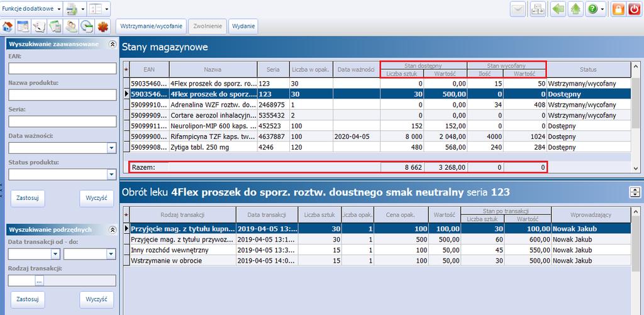Go back with green left arrow
Screen dimensions: 644x315
pyautogui.click(x=557, y=9)
